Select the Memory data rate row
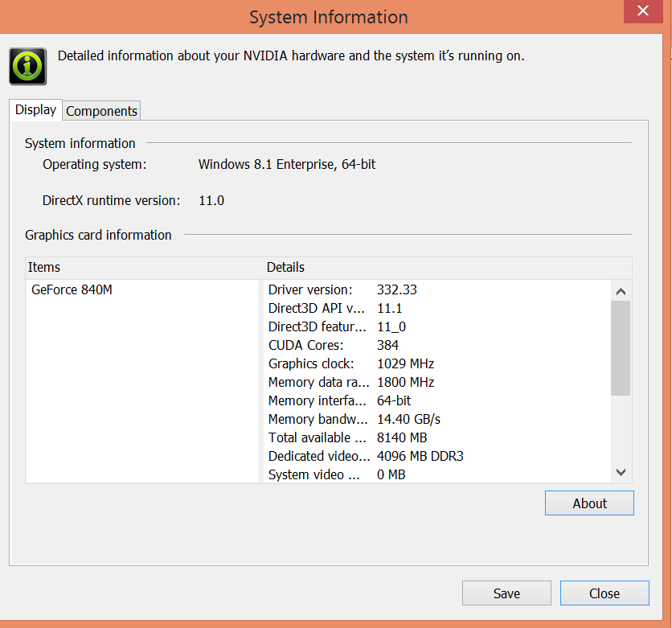672x628 pixels. tap(437, 382)
